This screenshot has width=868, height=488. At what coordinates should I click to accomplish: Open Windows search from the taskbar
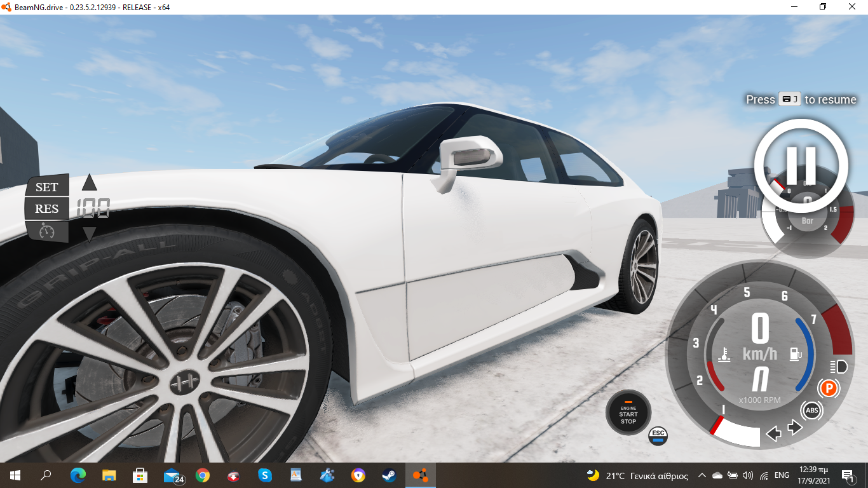(x=46, y=475)
